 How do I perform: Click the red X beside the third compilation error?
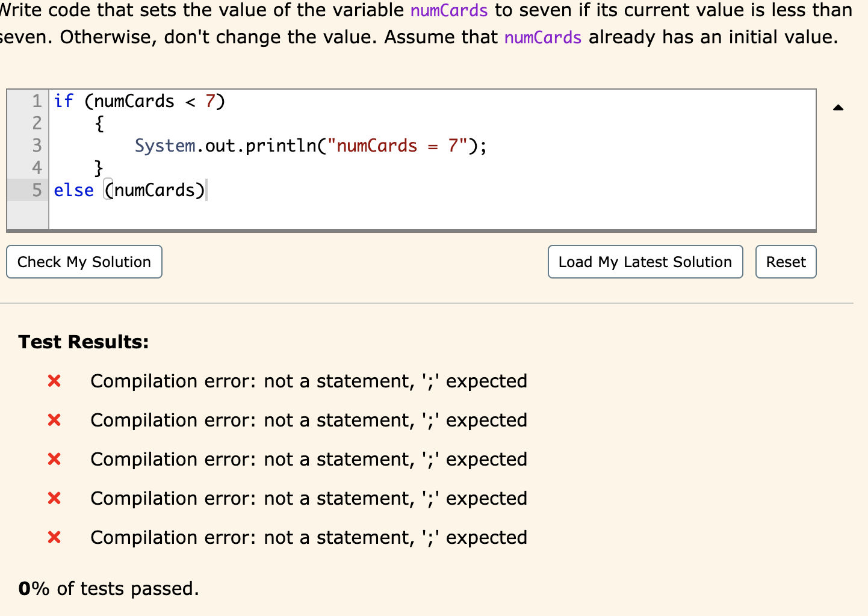point(54,459)
